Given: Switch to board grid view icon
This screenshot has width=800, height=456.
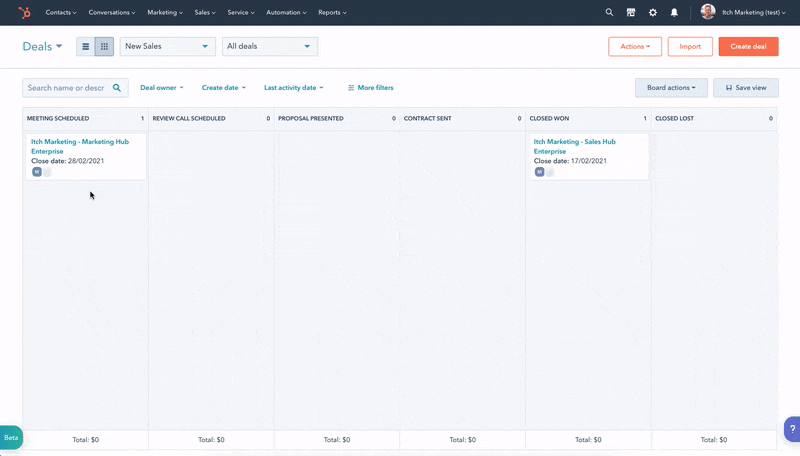Looking at the screenshot, I should click(x=104, y=46).
